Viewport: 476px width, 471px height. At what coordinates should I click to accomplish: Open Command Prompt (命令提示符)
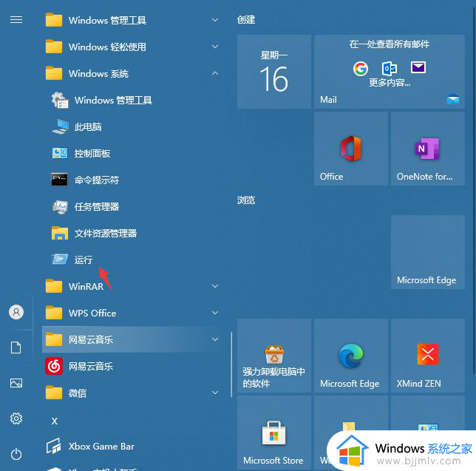click(96, 180)
